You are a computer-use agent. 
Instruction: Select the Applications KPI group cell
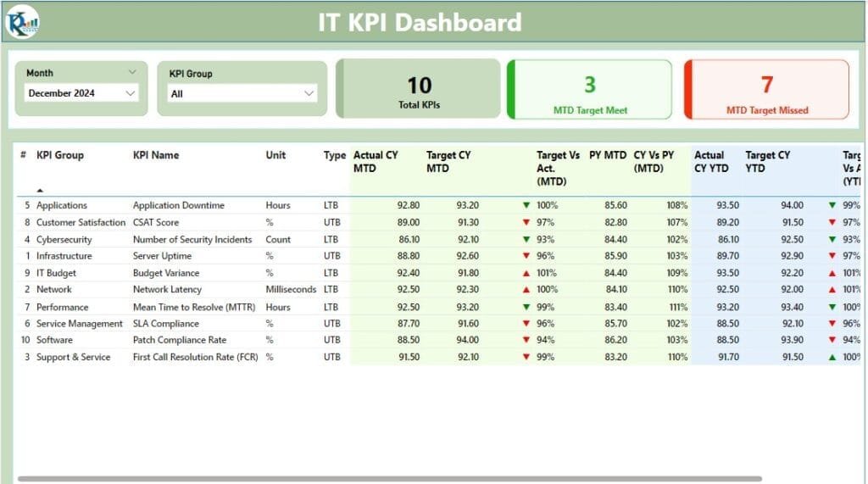point(61,205)
